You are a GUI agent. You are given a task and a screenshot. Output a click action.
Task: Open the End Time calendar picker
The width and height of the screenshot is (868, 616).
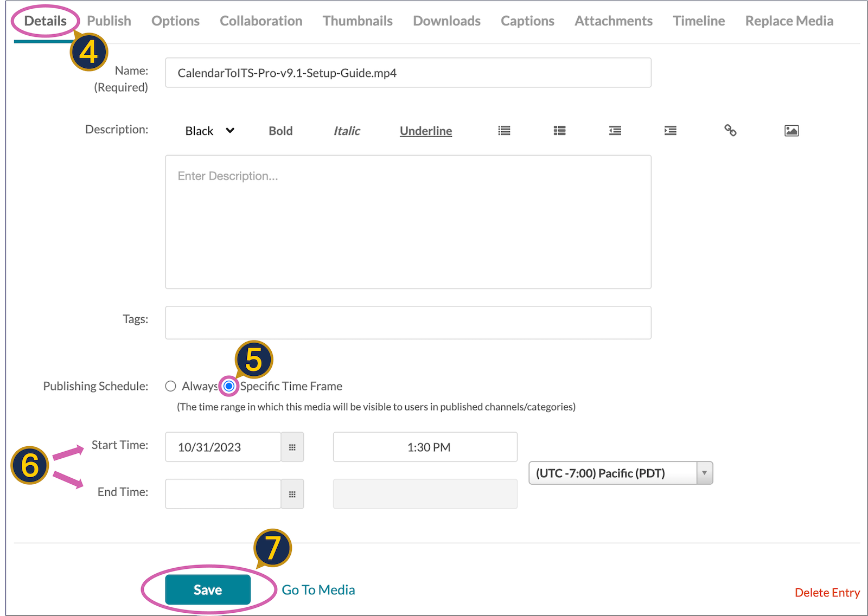pos(292,494)
